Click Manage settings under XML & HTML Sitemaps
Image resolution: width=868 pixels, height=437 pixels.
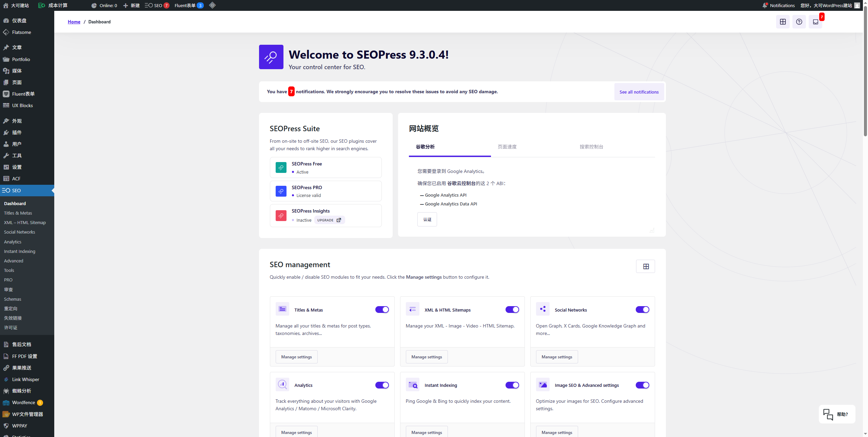(x=427, y=357)
